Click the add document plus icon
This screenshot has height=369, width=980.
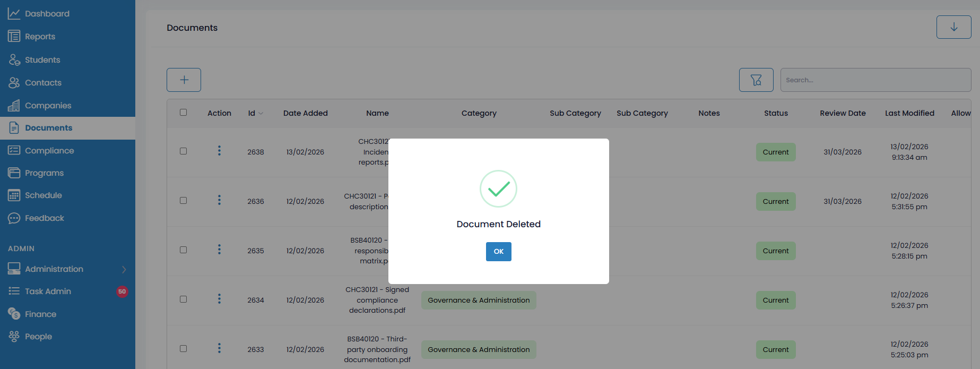coord(184,80)
